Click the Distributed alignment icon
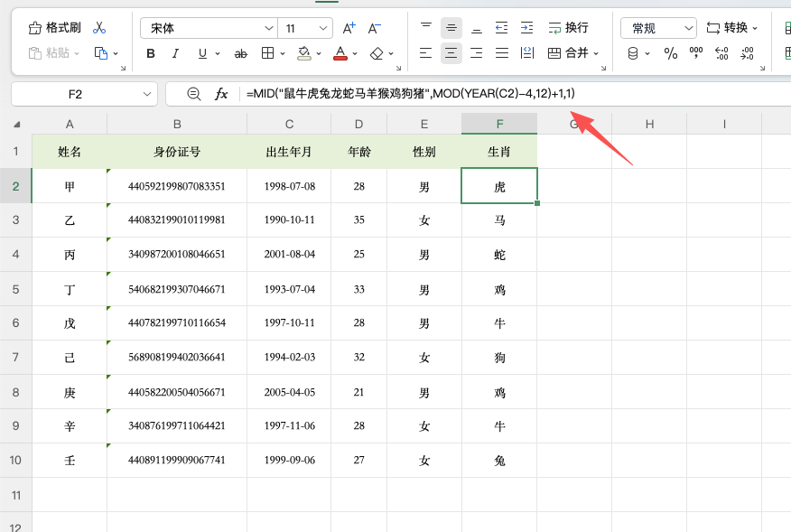Screen dimensions: 791x532 pyautogui.click(x=527, y=53)
